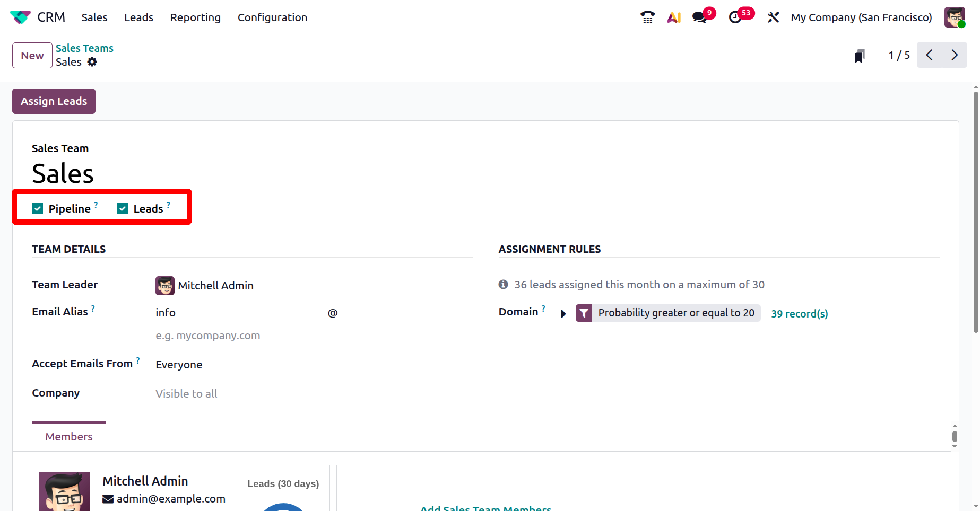The height and width of the screenshot is (511, 980).
Task: Uncheck the Leads checkbox
Action: [123, 208]
